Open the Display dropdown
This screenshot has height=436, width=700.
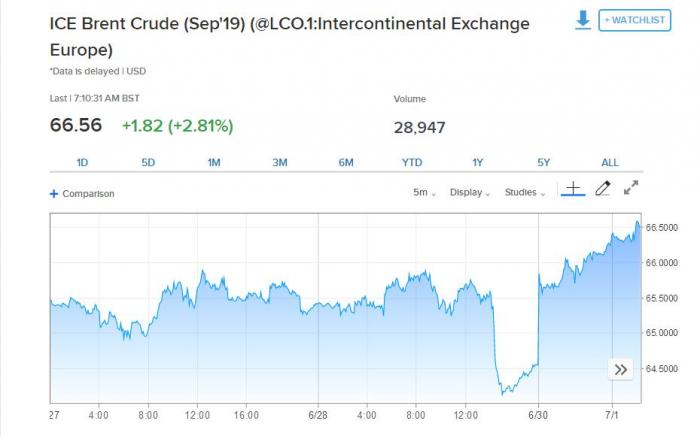pos(469,193)
